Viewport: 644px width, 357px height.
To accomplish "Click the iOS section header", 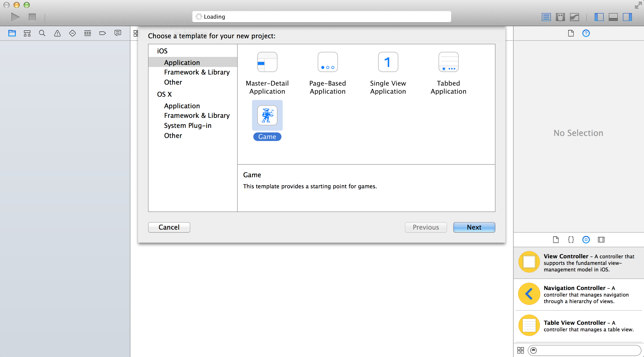I will pos(162,51).
